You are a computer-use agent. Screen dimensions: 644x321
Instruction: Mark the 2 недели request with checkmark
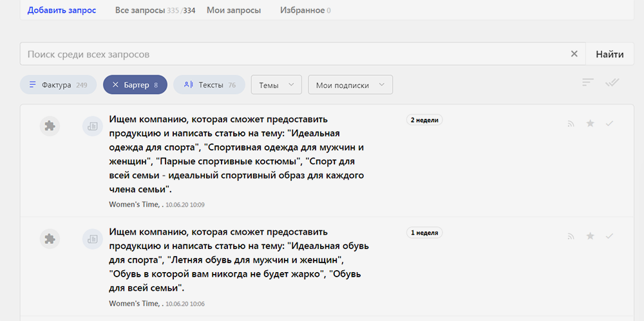click(x=609, y=123)
